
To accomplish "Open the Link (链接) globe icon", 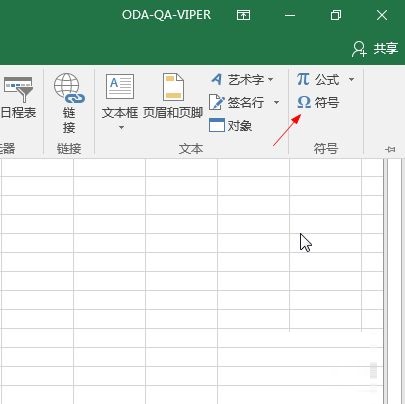I will [69, 89].
